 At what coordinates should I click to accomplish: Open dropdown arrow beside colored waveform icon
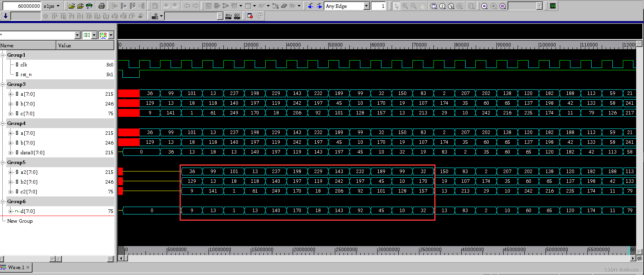coord(111,35)
